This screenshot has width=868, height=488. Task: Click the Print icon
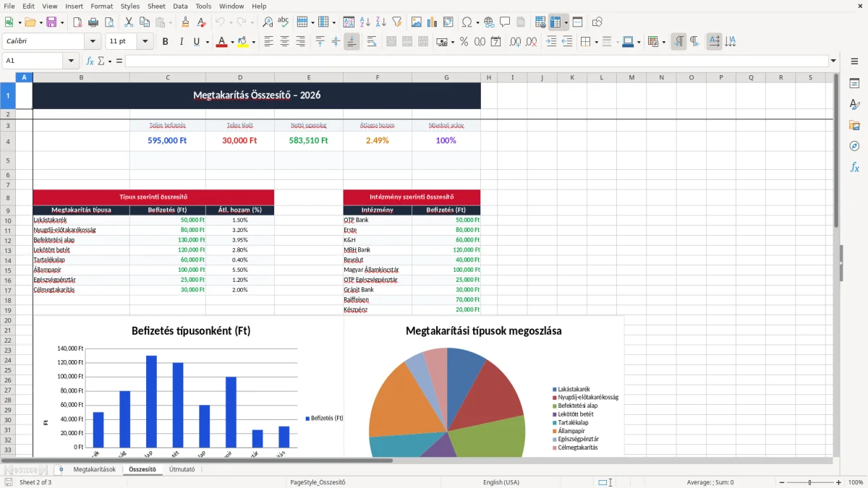coord(93,22)
